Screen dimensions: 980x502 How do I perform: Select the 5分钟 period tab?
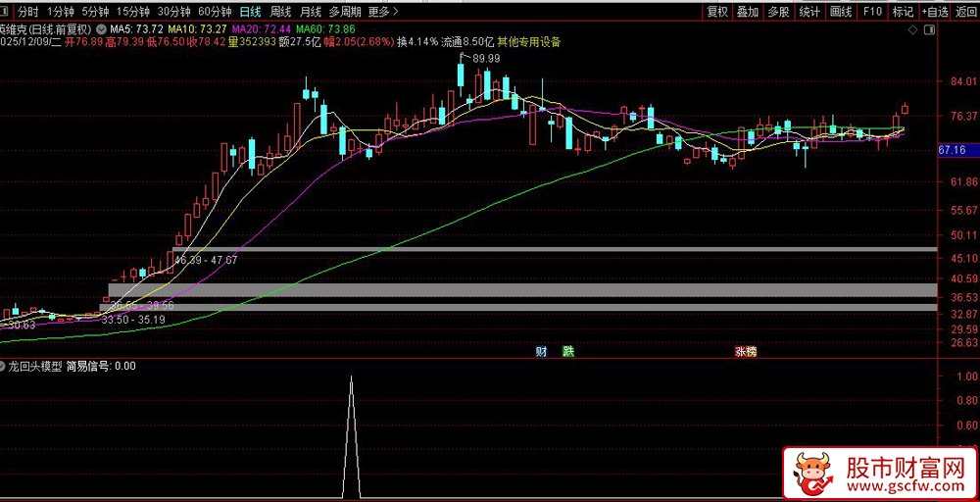pos(96,11)
